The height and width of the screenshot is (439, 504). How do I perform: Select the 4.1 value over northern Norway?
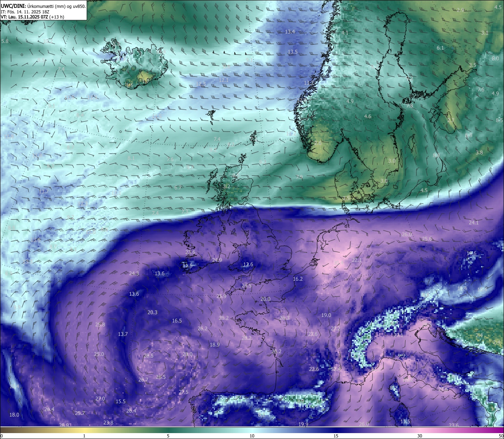(x=345, y=33)
